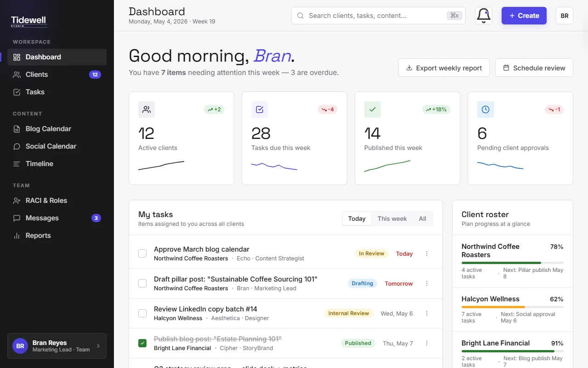Open the Reports menu item
588x368 pixels.
57,236
